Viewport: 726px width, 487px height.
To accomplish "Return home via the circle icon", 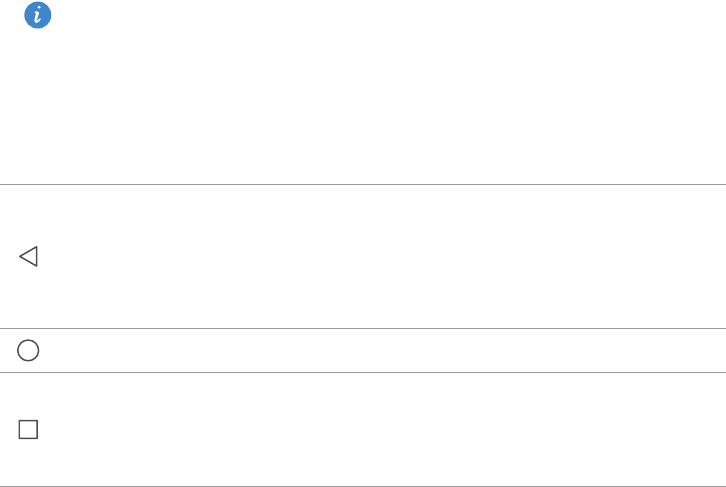I will (x=28, y=350).
